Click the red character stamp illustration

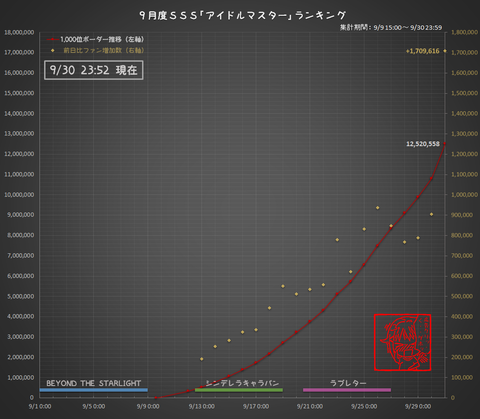402,342
